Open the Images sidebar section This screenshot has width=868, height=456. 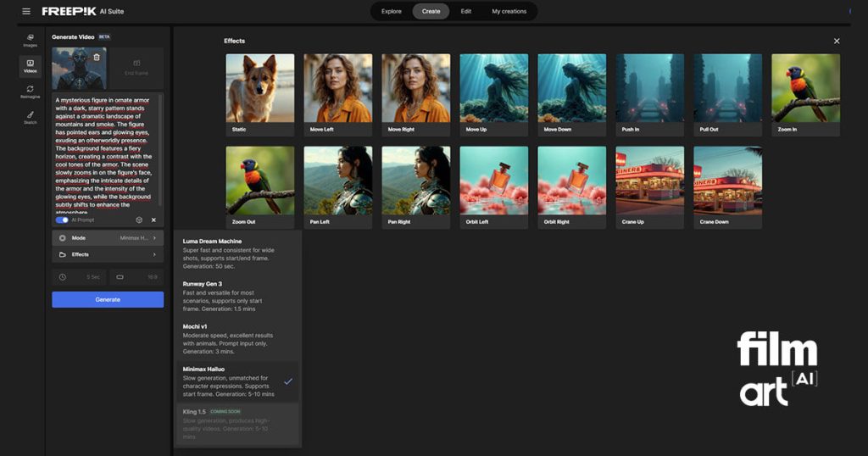pyautogui.click(x=31, y=41)
